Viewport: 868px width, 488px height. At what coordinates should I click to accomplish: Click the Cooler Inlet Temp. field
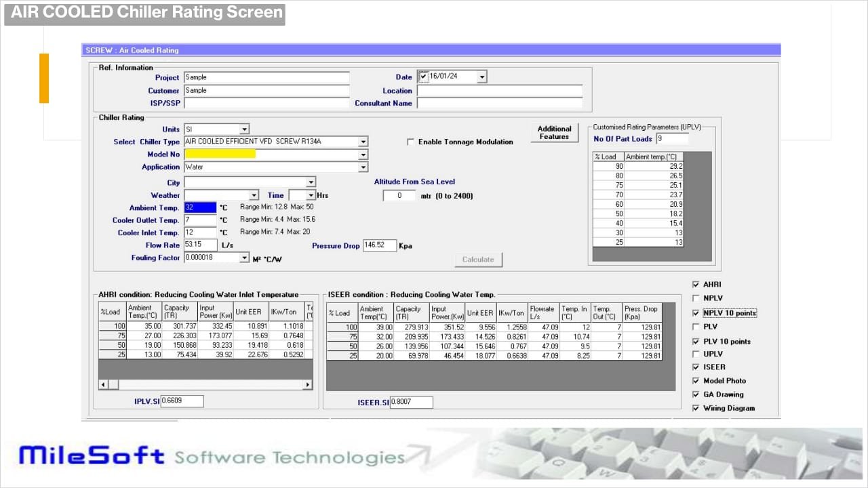tap(200, 232)
